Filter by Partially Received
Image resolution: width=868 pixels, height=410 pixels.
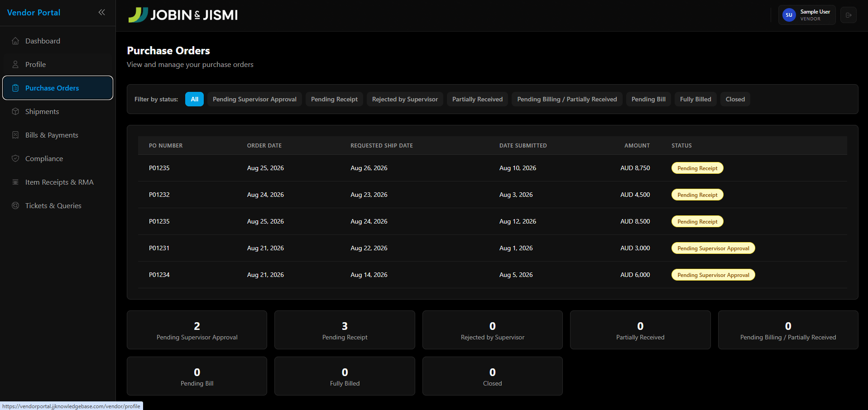tap(477, 99)
